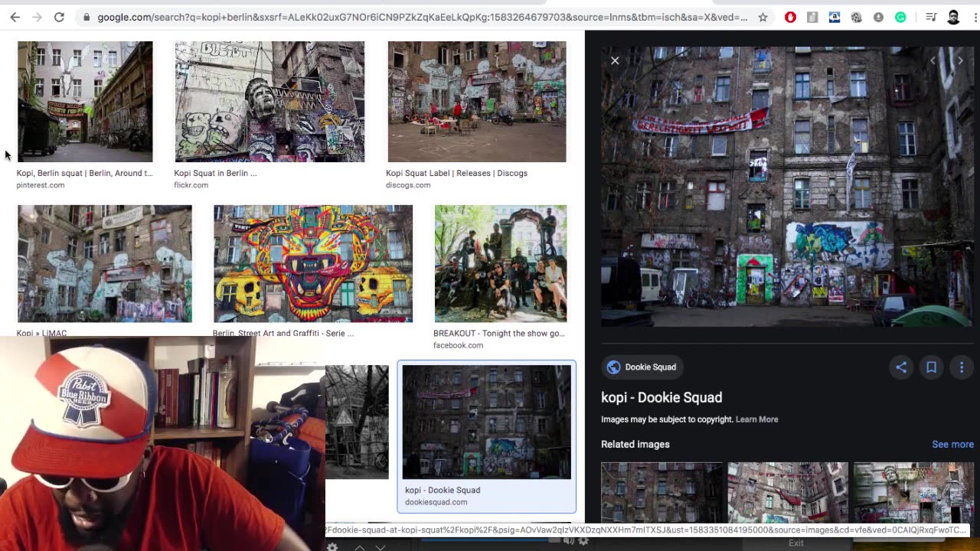The width and height of the screenshot is (980, 551).
Task: Click the bottom bar gear icon by speaker
Action: pos(583,541)
